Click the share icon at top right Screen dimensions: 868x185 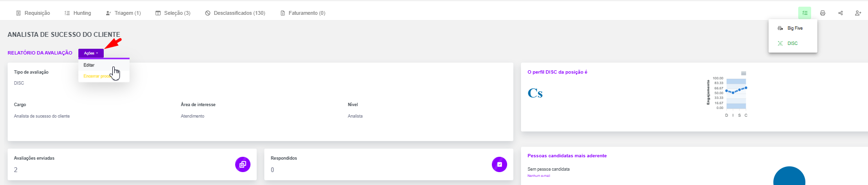click(x=840, y=13)
